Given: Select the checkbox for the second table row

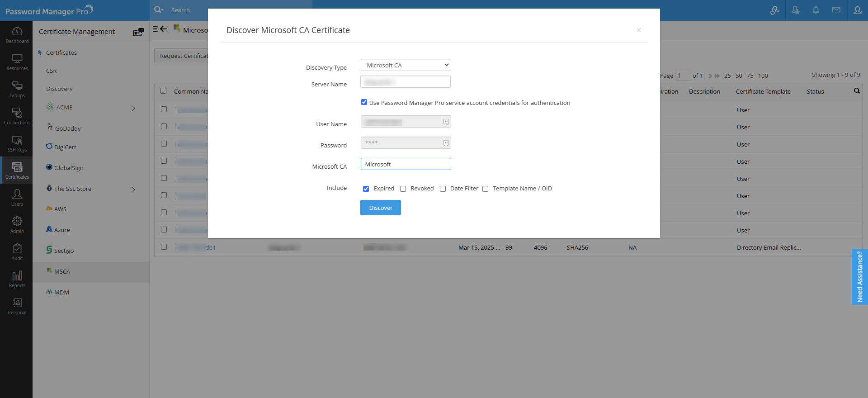Looking at the screenshot, I should (164, 127).
